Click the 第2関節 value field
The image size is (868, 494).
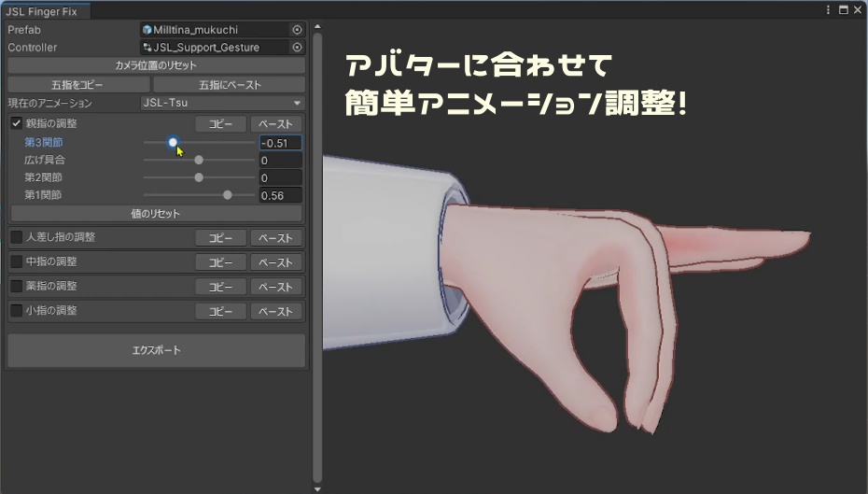281,177
